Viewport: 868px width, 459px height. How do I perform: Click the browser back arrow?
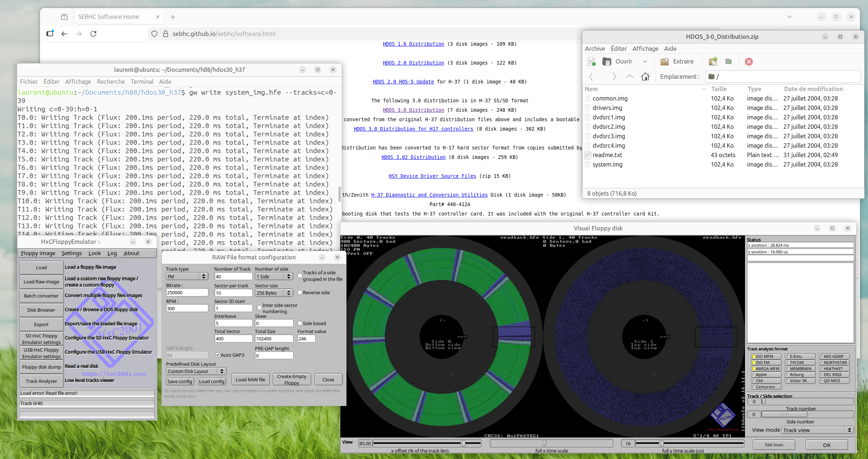(64, 34)
